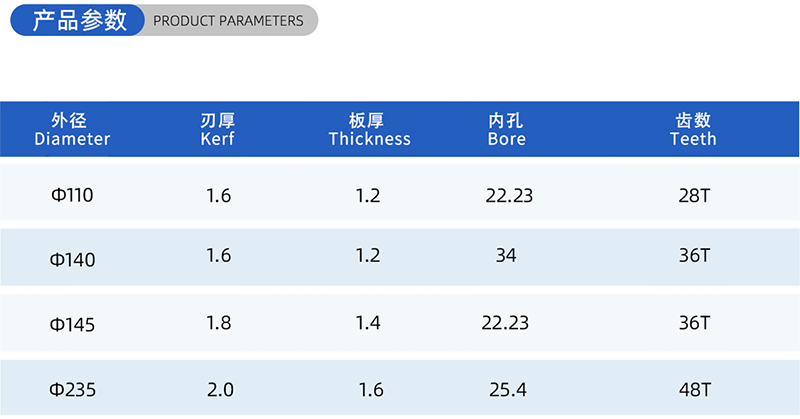Select the 刃厚 Kerf column header
This screenshot has height=419, width=800.
coord(218,130)
